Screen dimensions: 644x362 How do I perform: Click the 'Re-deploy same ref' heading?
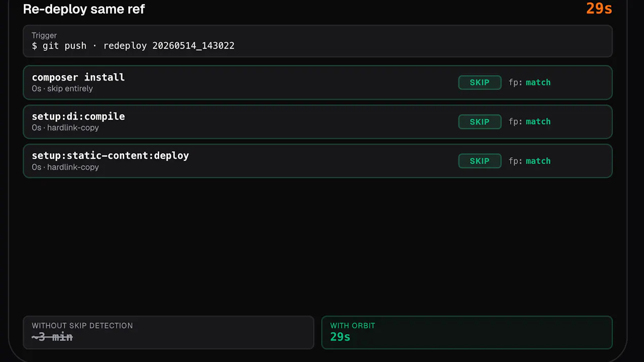coord(84,9)
